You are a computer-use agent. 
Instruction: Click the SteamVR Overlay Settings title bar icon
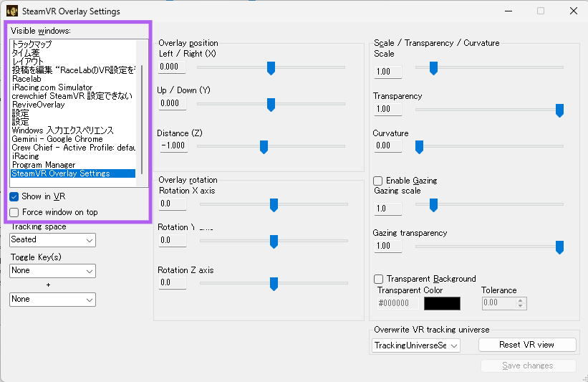pos(12,11)
